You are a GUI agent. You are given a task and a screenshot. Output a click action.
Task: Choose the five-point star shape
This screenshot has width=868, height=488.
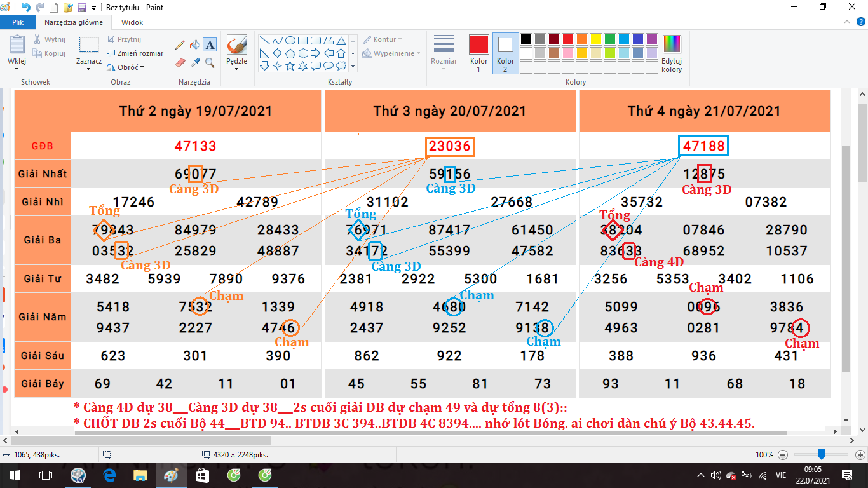290,65
